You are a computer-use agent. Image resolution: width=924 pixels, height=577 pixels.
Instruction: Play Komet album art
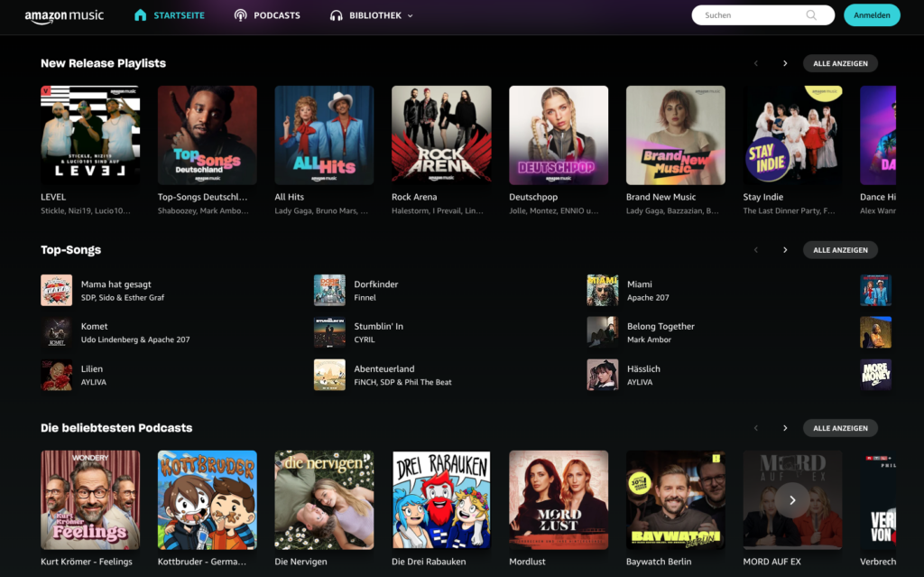coord(57,332)
